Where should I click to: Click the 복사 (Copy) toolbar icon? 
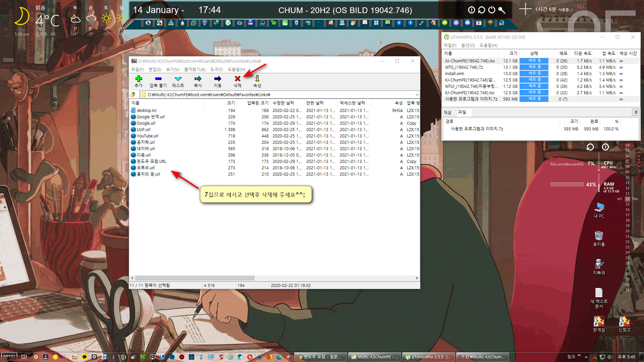point(198,79)
